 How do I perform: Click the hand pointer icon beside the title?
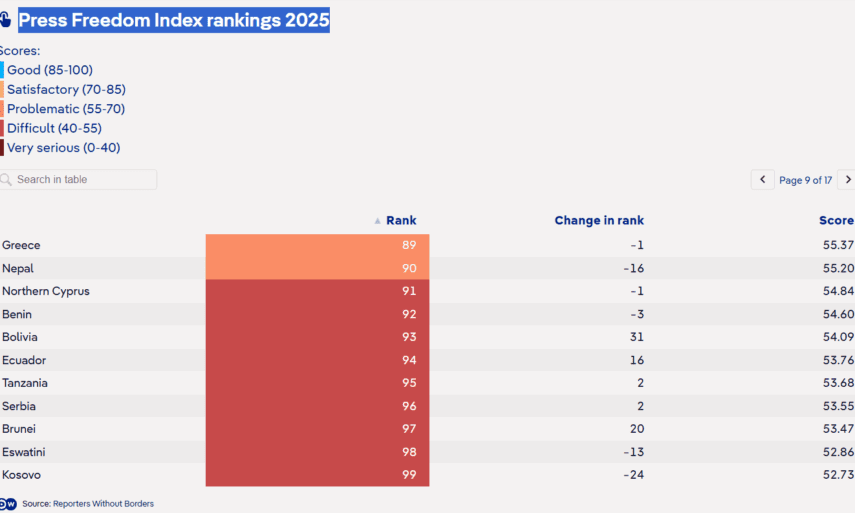click(x=5, y=21)
